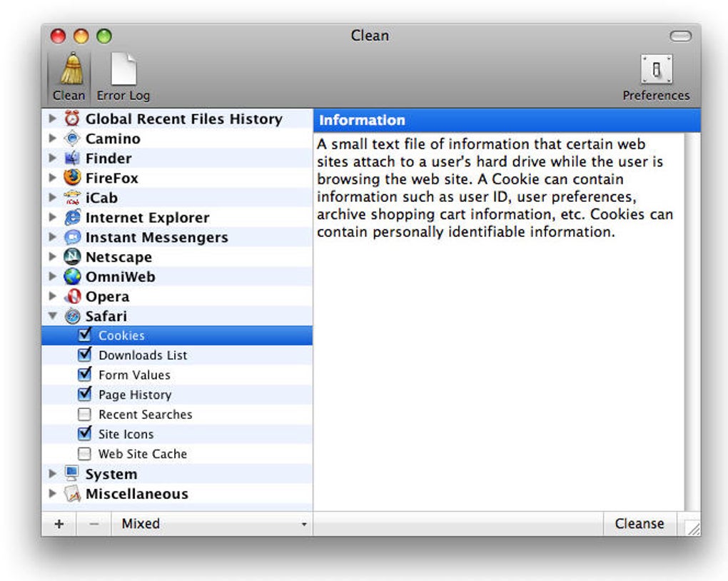Select the Site Icons label
The height and width of the screenshot is (581, 728).
click(x=126, y=434)
